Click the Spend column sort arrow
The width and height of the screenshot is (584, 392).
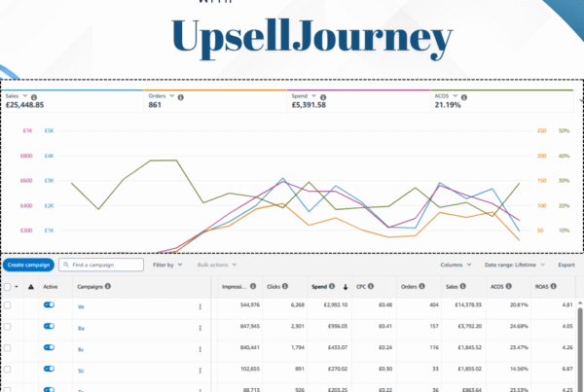point(346,287)
